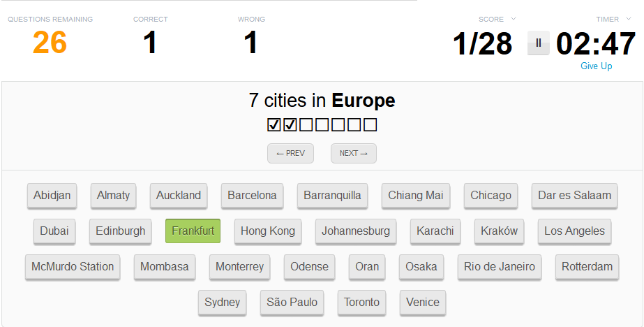This screenshot has width=644, height=327.
Task: Expand the TIMER dropdown chevron
Action: point(629,18)
